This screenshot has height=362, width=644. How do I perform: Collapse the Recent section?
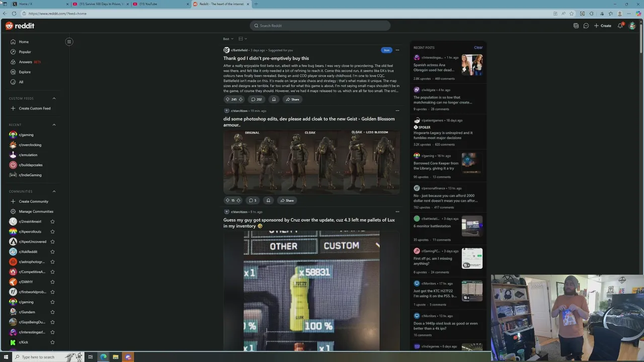54,125
